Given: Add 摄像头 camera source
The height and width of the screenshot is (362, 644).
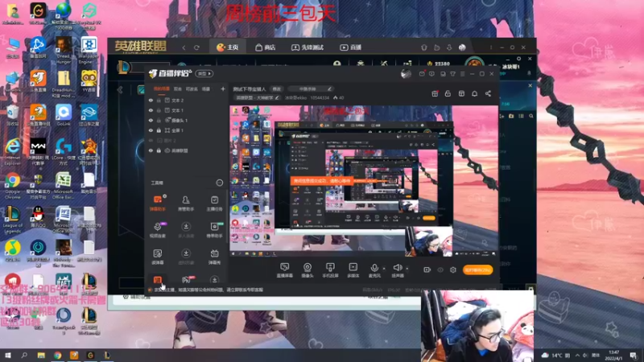Looking at the screenshot, I should [x=308, y=270].
